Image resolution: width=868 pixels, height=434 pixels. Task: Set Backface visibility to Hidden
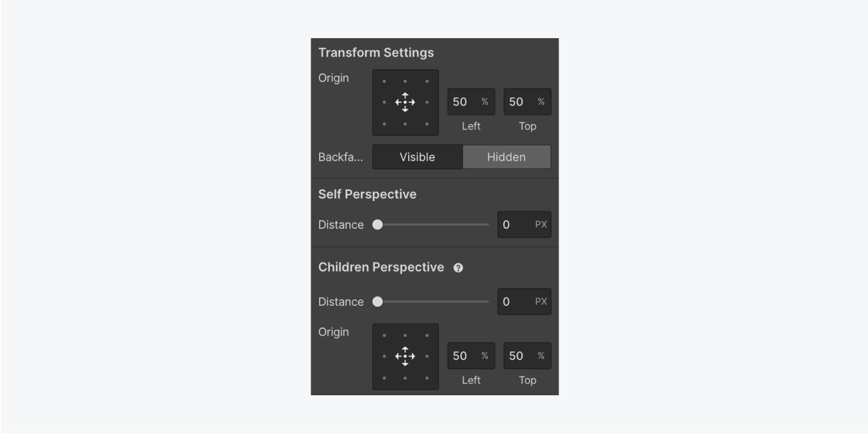(507, 157)
